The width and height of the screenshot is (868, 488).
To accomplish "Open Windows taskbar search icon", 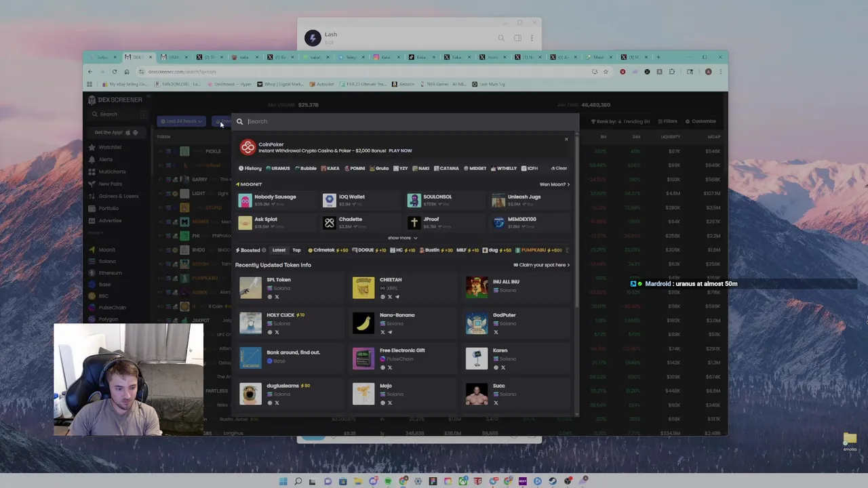I will point(298,481).
